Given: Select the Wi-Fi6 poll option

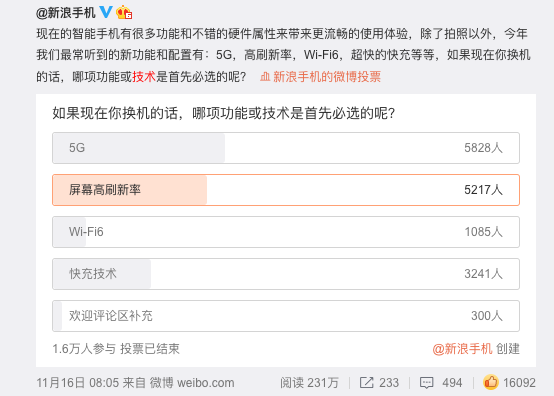Looking at the screenshot, I should [x=286, y=232].
